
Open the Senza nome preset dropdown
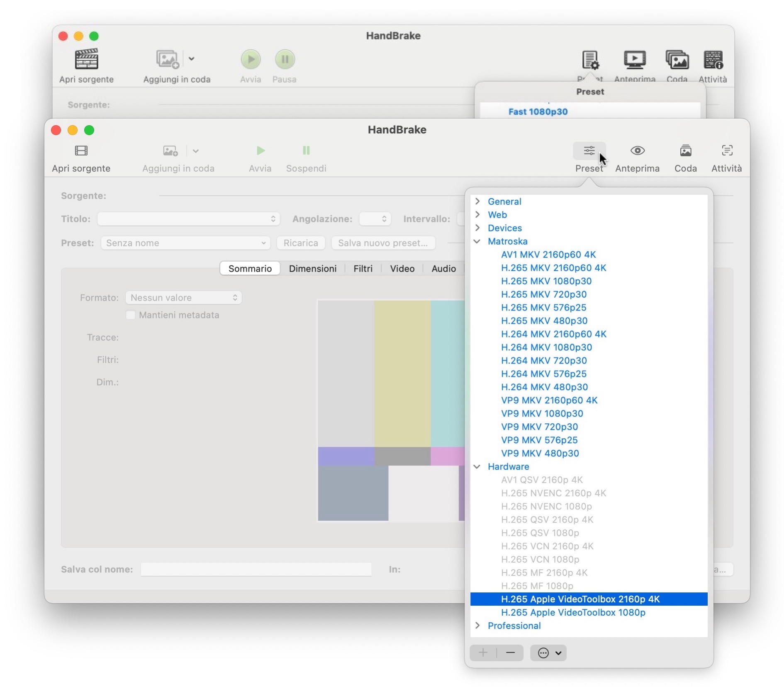pyautogui.click(x=185, y=243)
